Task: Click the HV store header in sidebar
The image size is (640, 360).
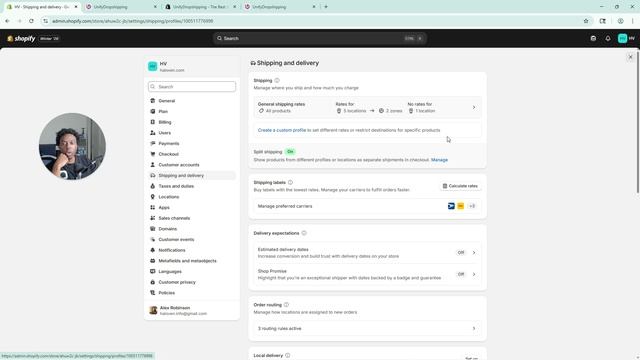Action: [192, 67]
